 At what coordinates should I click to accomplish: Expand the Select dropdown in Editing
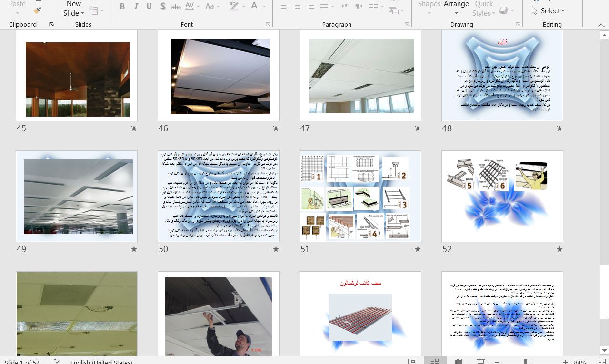[x=551, y=10]
